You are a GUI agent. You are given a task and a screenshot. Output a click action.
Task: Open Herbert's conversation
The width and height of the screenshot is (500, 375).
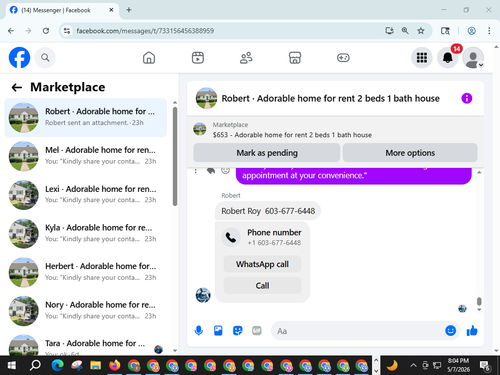pos(86,272)
